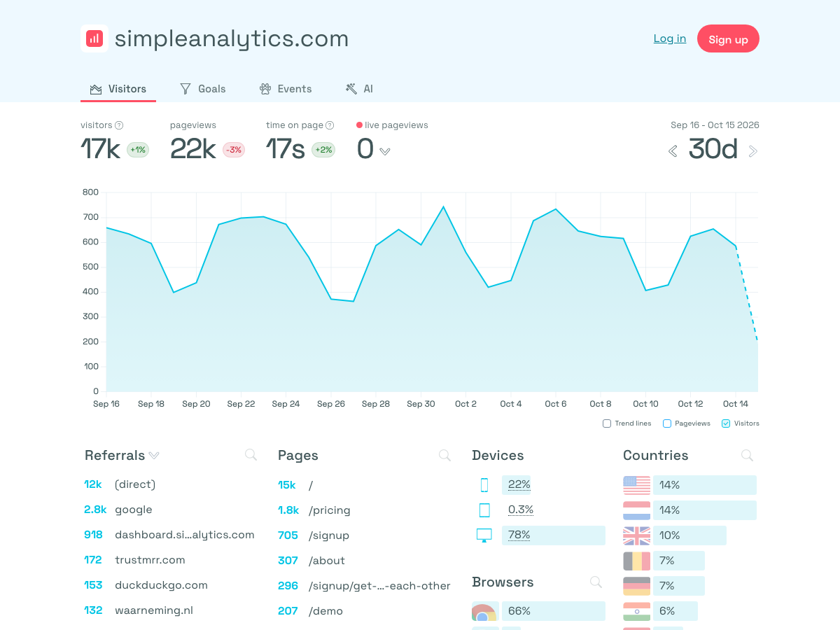The height and width of the screenshot is (630, 840).
Task: Open the 30d date range selector
Action: coord(713,149)
